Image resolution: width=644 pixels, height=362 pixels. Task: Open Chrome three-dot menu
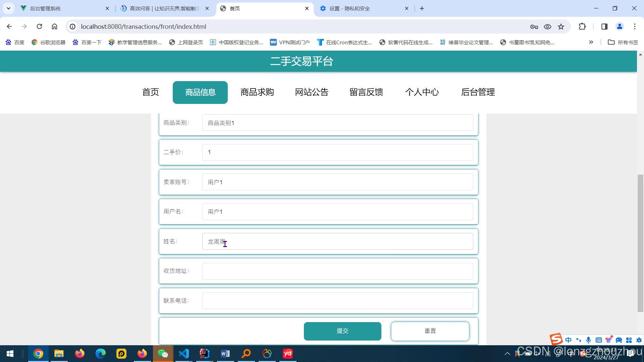click(x=635, y=26)
